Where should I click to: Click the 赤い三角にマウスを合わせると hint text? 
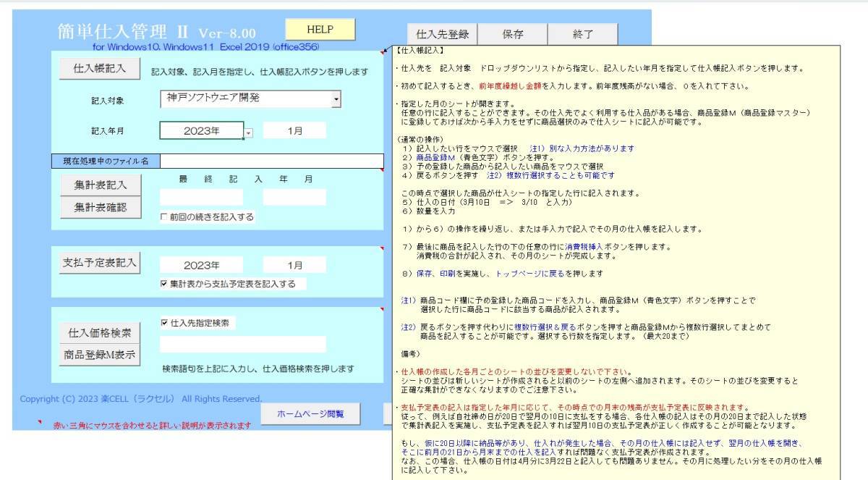pos(152,426)
